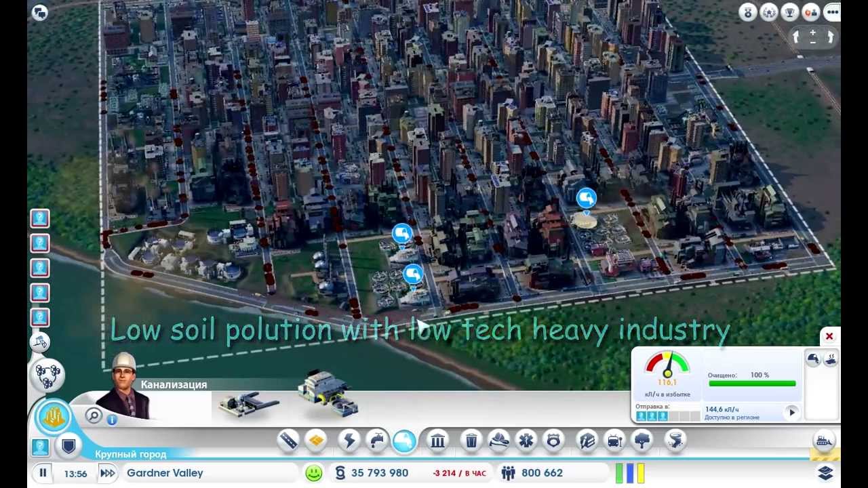
Task: Close the sewage info panel
Action: click(x=829, y=336)
